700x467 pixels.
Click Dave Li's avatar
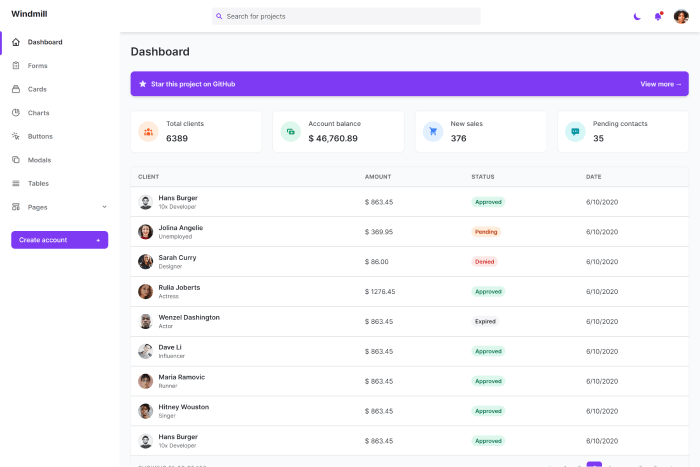(145, 351)
